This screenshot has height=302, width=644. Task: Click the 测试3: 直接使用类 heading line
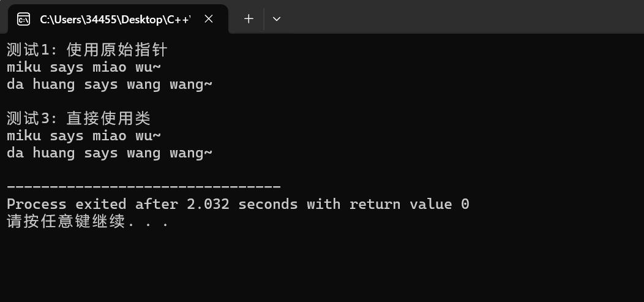point(79,118)
